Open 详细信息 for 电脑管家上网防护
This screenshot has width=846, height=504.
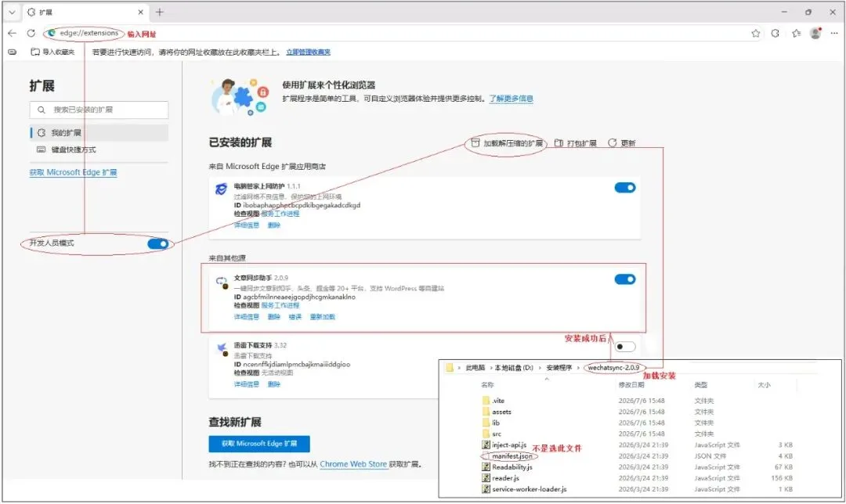247,225
